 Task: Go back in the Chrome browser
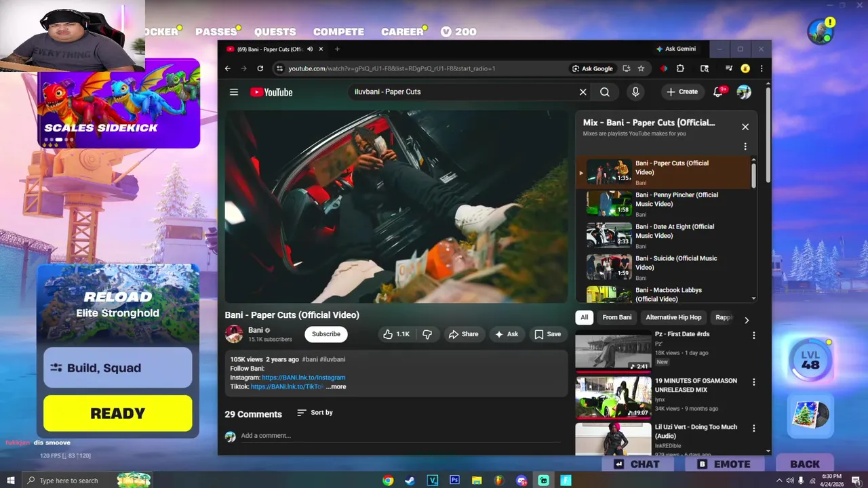tap(228, 68)
